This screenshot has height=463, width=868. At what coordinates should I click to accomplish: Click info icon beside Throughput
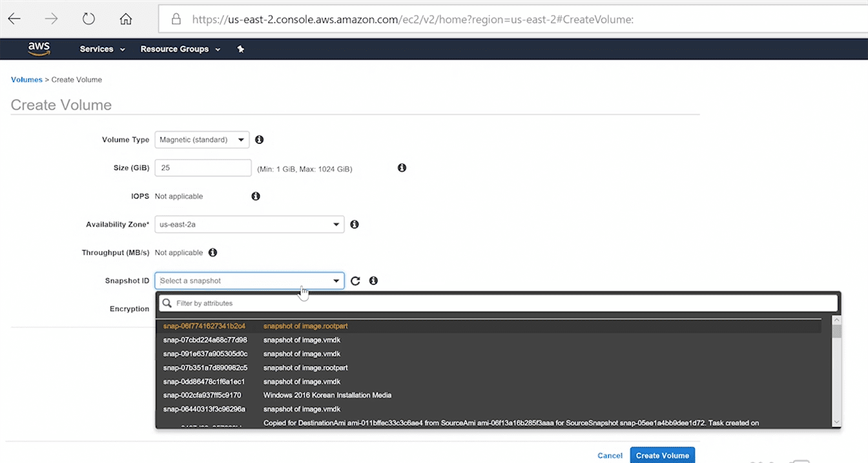tap(212, 252)
